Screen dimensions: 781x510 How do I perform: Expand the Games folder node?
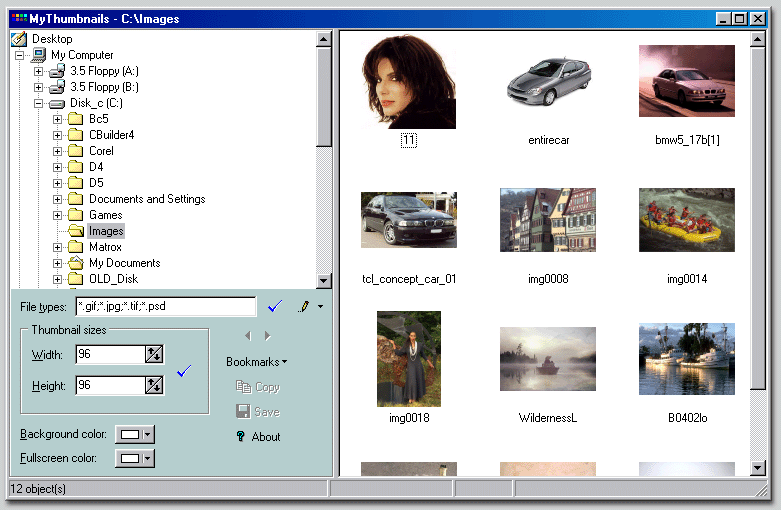coord(57,215)
